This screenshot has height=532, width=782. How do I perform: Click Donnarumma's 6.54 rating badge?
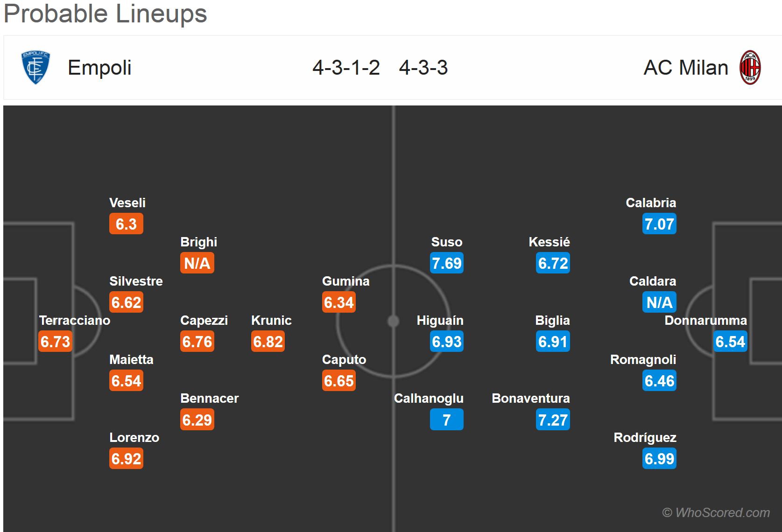[730, 342]
